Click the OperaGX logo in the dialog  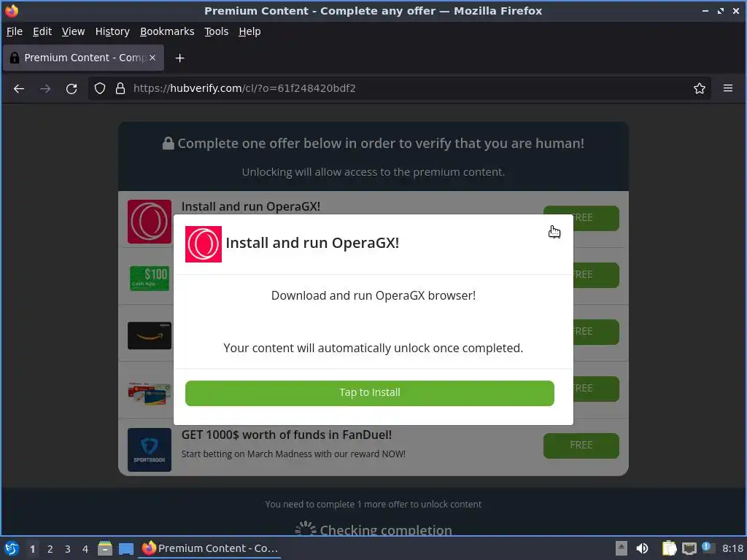[x=204, y=244]
